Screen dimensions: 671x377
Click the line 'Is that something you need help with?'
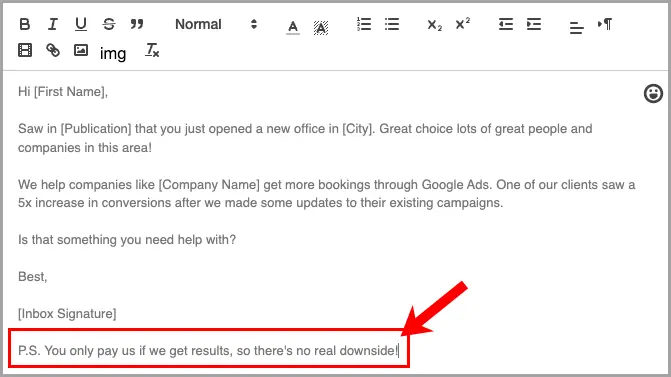point(127,240)
